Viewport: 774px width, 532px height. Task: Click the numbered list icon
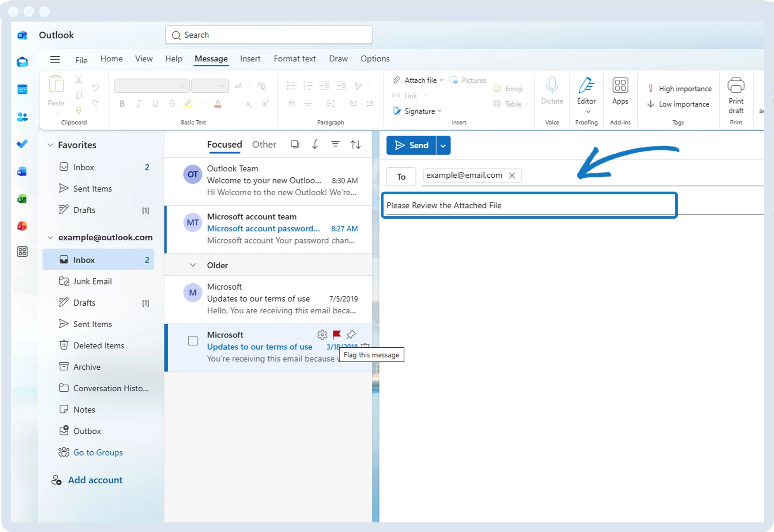click(308, 86)
